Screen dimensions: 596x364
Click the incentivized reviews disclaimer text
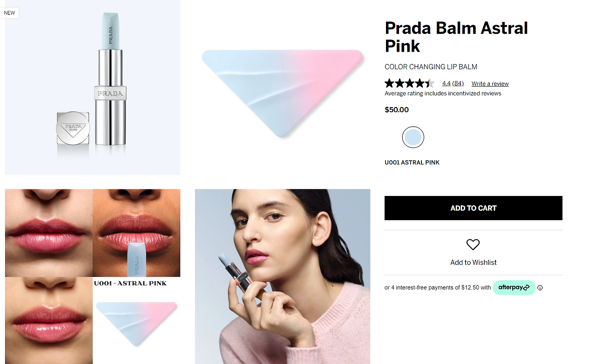[x=443, y=94]
